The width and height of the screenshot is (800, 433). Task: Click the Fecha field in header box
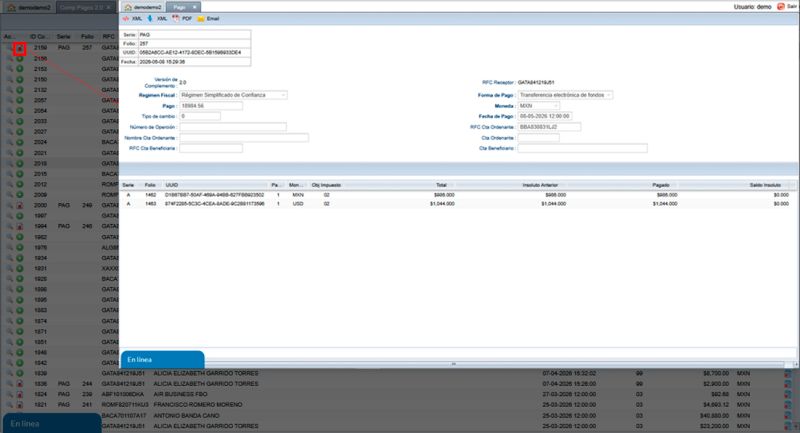194,62
